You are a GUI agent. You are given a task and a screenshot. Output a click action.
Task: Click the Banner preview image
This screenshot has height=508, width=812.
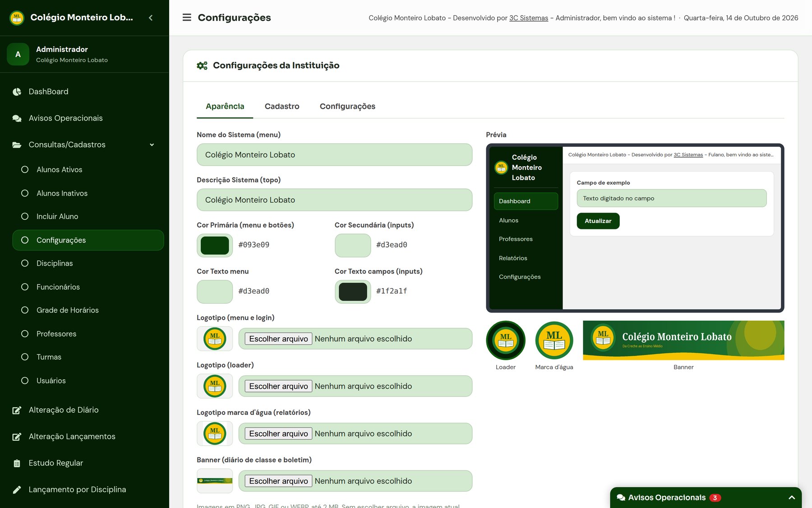pyautogui.click(x=683, y=340)
